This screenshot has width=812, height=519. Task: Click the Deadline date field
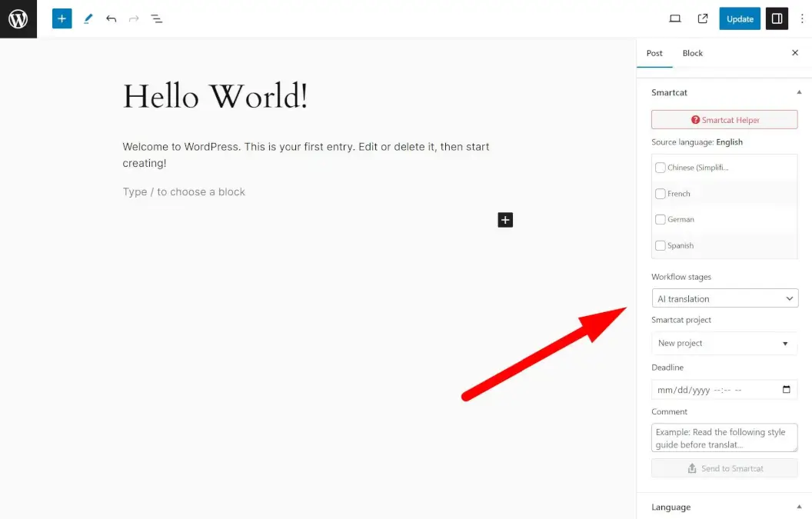(724, 390)
